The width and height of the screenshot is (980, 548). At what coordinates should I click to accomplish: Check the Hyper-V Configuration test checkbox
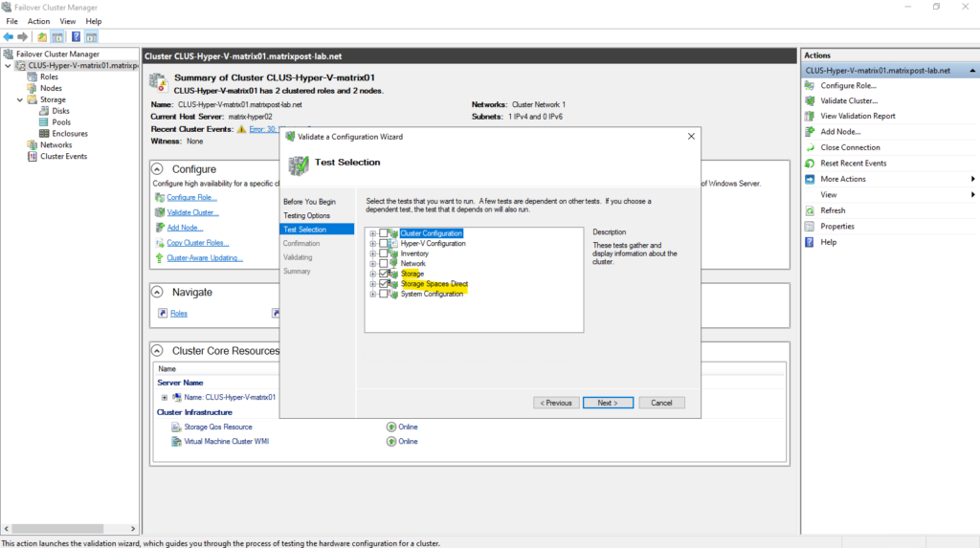[384, 244]
